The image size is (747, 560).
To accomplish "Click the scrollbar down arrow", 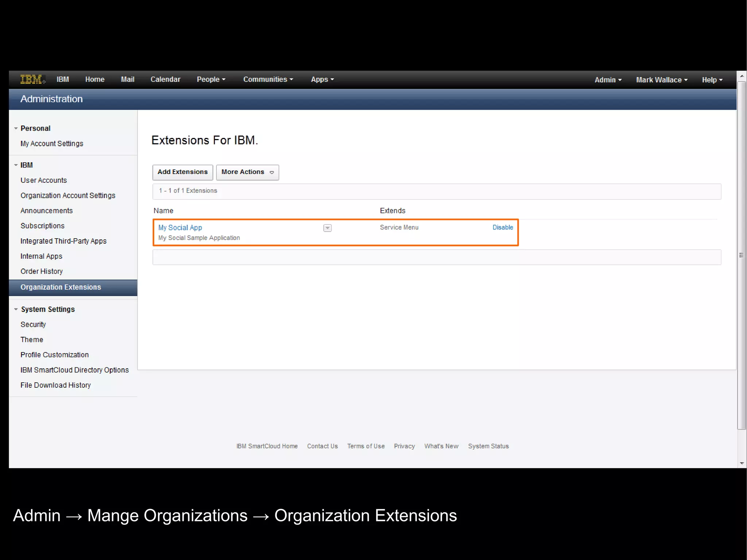I will click(x=742, y=463).
